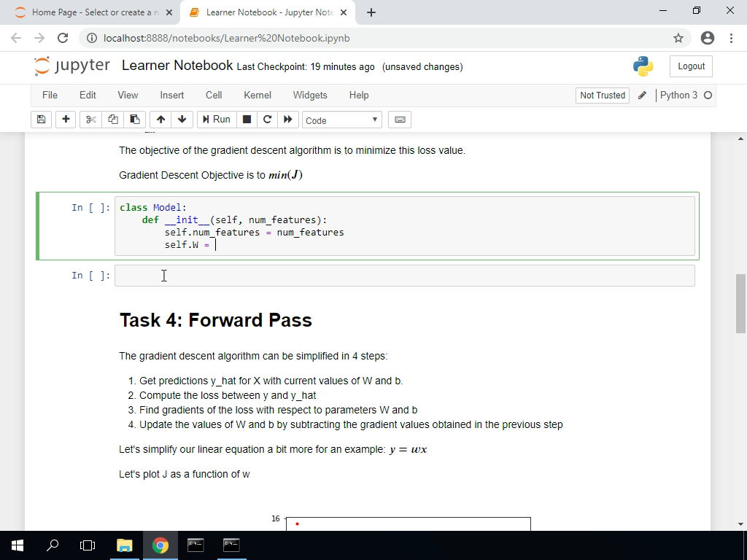The width and height of the screenshot is (747, 560).
Task: Close the Home Page tab
Action: click(169, 12)
